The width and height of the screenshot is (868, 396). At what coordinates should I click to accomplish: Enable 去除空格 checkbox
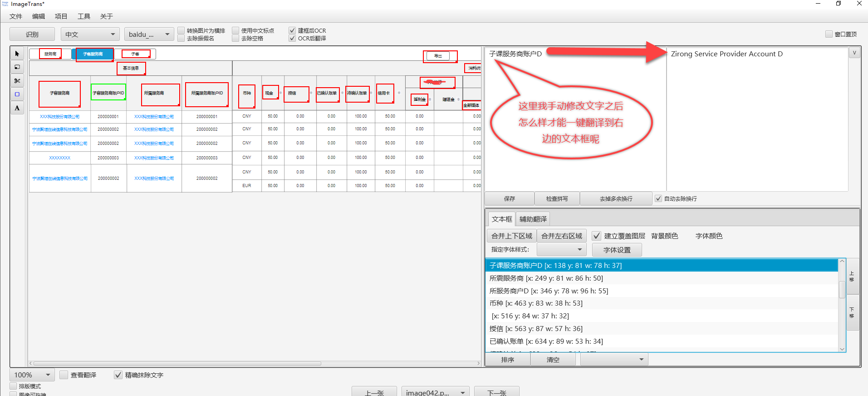pyautogui.click(x=235, y=38)
